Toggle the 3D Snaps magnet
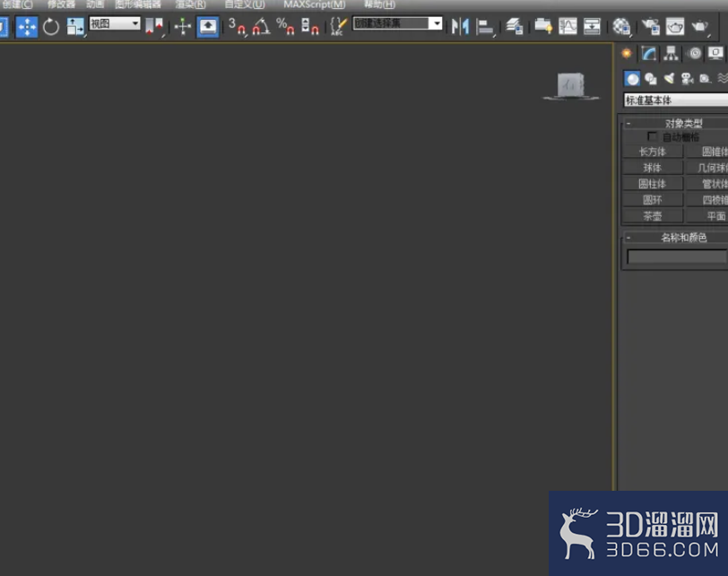The image size is (728, 576). pos(237,27)
